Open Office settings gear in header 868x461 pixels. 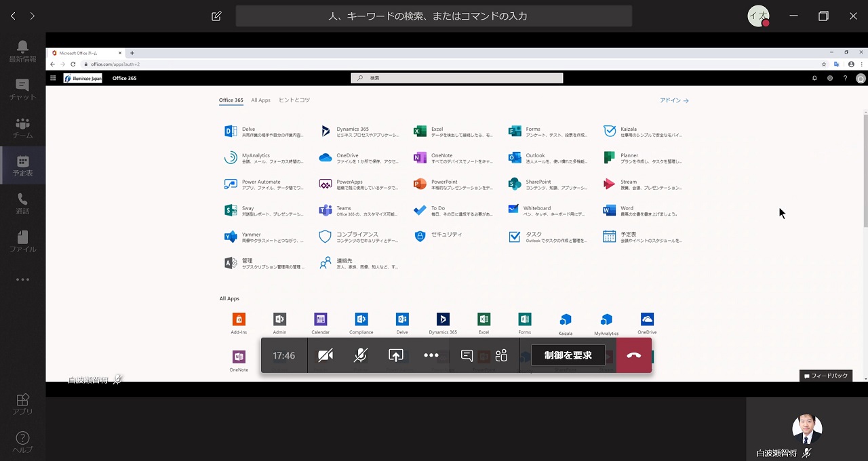pos(830,78)
